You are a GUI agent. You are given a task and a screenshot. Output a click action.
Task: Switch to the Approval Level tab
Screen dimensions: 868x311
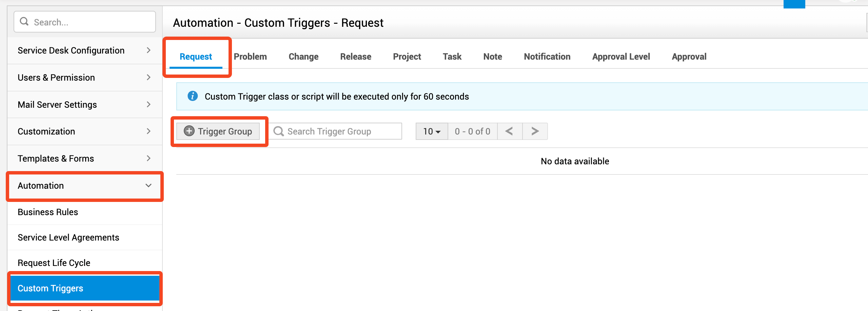click(x=621, y=57)
